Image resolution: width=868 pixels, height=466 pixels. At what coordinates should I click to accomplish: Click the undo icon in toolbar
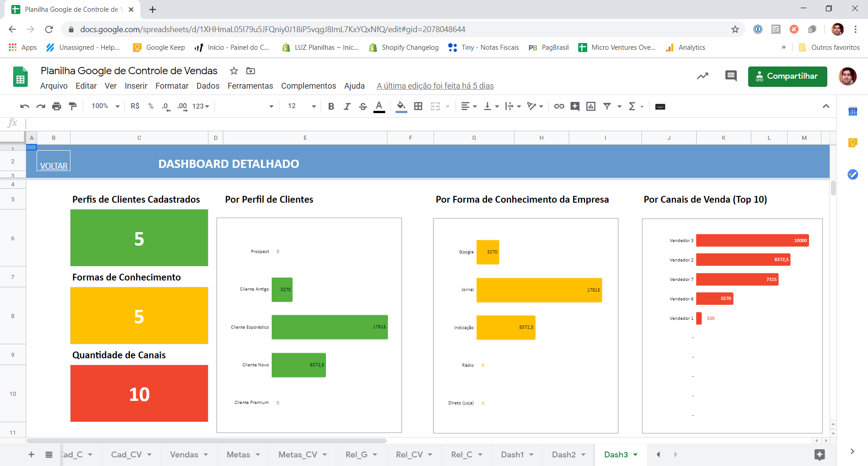(x=24, y=106)
